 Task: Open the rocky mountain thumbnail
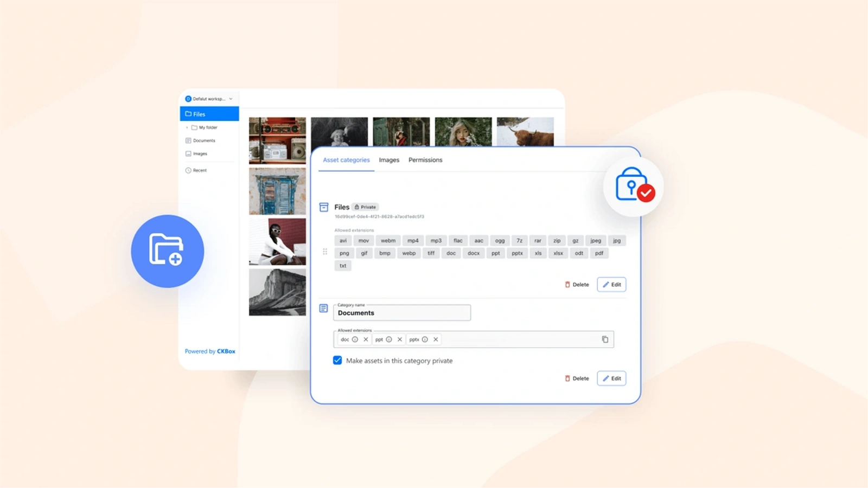click(x=277, y=292)
